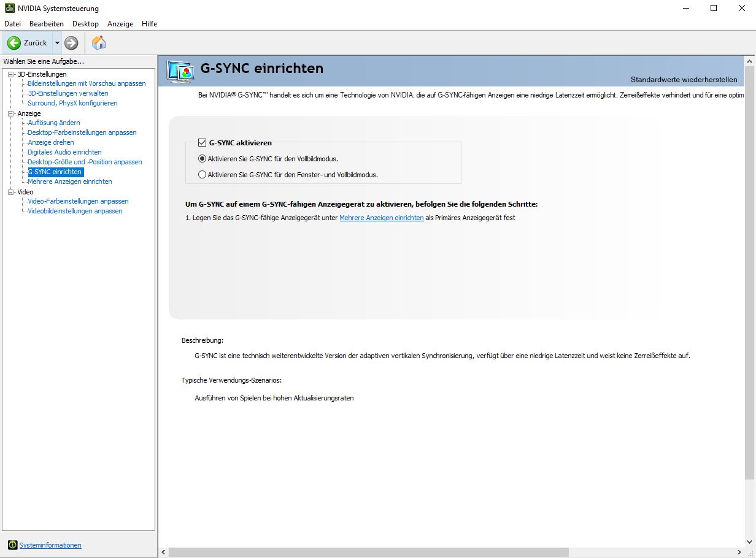Select G-SYNC for Fenster- und Vollbildmodus
This screenshot has width=756, height=558.
202,175
